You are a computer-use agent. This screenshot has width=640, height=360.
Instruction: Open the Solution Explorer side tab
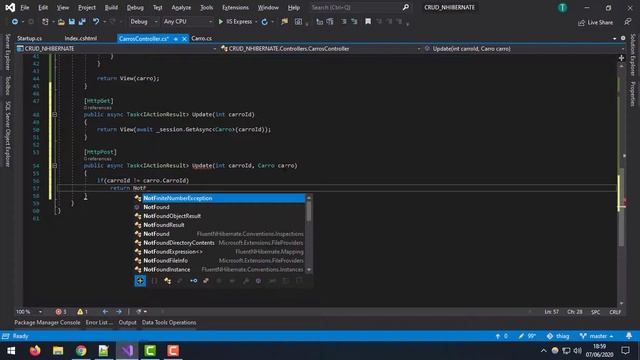(x=633, y=55)
